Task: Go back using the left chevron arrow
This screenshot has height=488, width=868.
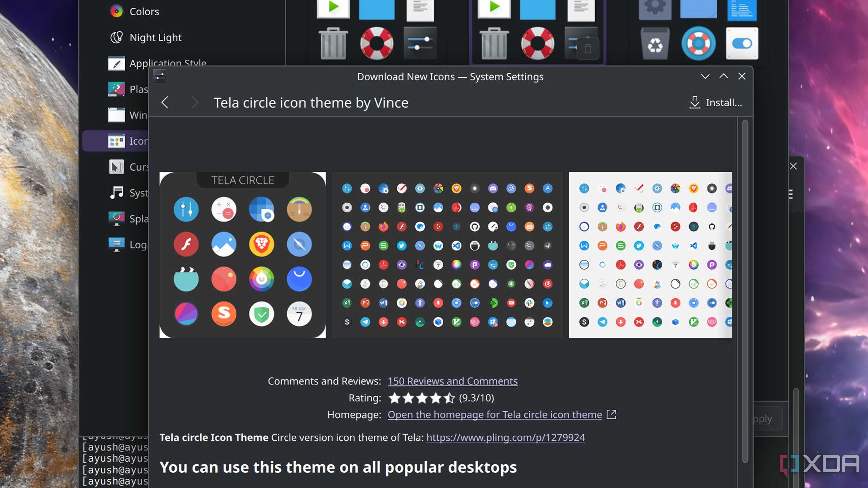Action: click(x=165, y=102)
